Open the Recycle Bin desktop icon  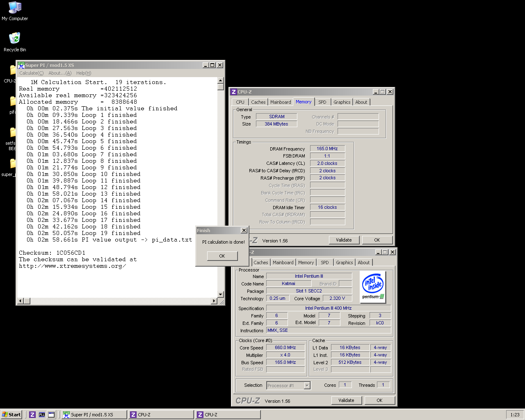15,42
